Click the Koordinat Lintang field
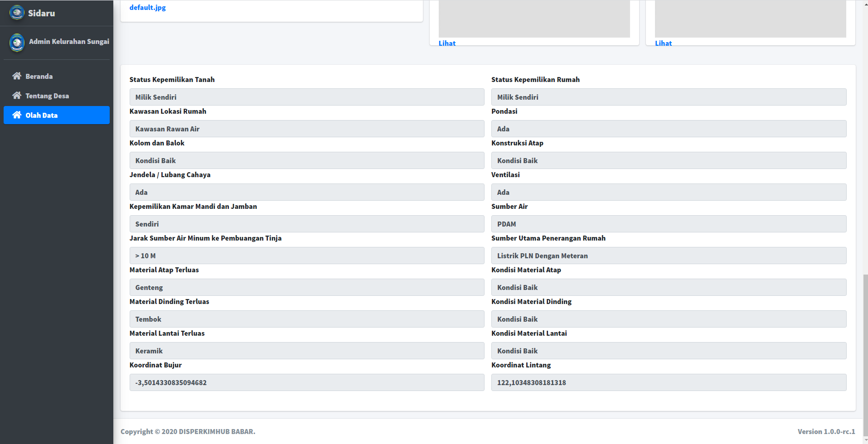868x444 pixels. 669,382
